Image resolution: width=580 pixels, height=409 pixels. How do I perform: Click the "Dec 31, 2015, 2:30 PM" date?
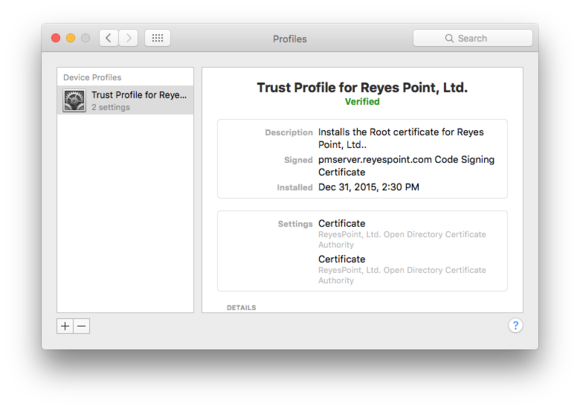pyautogui.click(x=369, y=187)
